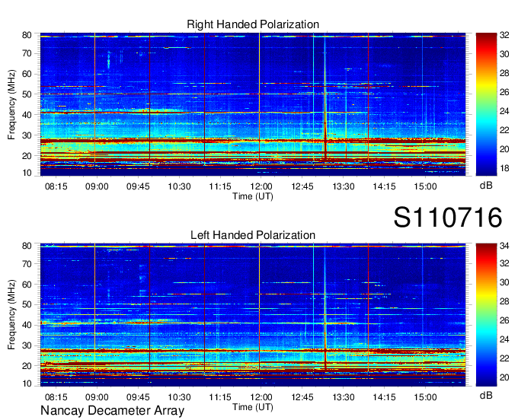Viewport: 518px width, 420px height.
Task: Click the 10 frequency tick of Left Handed plot
Action: [27, 383]
